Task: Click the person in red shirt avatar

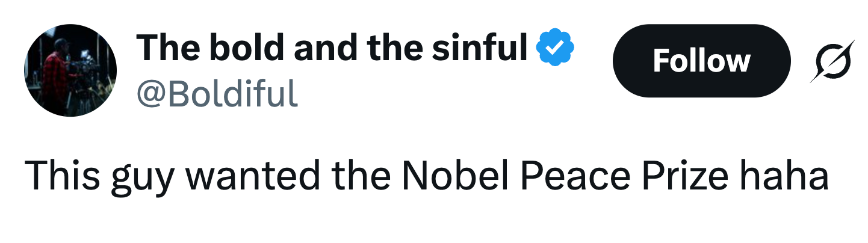Action: 70,70
